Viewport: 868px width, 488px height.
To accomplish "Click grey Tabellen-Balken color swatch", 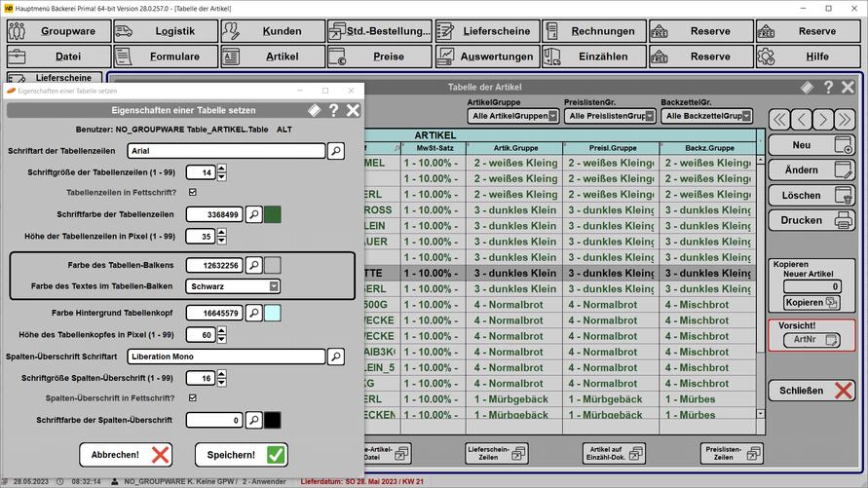I will [x=273, y=266].
